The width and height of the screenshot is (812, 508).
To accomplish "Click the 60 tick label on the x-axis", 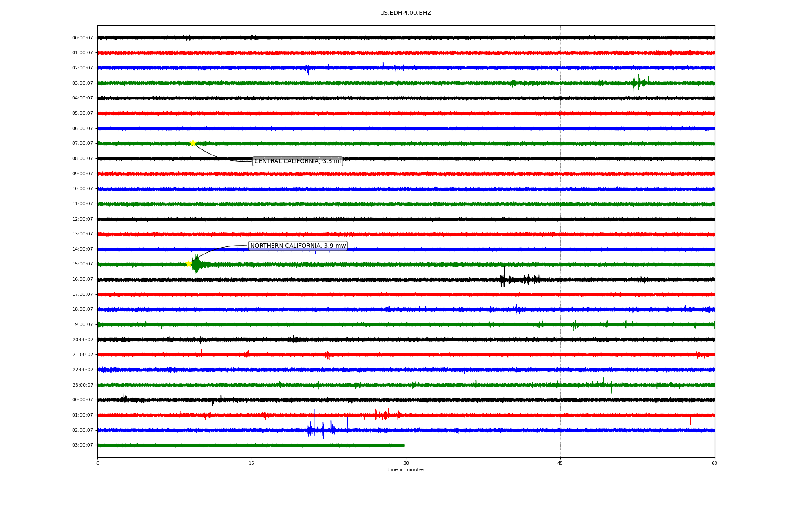I will pos(714,463).
